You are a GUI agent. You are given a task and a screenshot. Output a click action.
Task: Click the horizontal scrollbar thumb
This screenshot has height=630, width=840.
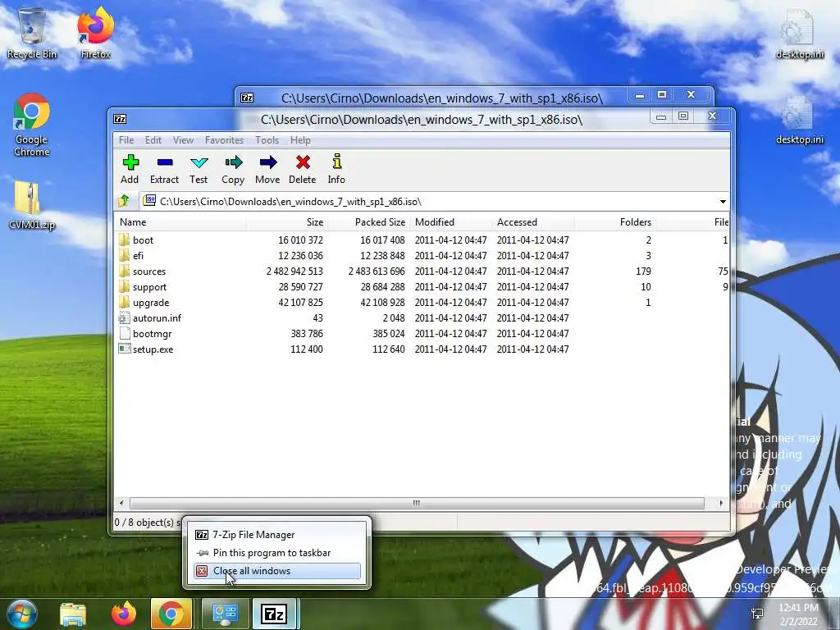tap(417, 503)
